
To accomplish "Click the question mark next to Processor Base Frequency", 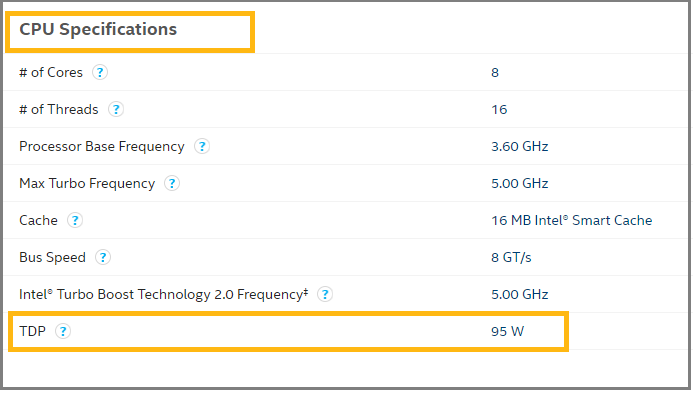I will [202, 146].
